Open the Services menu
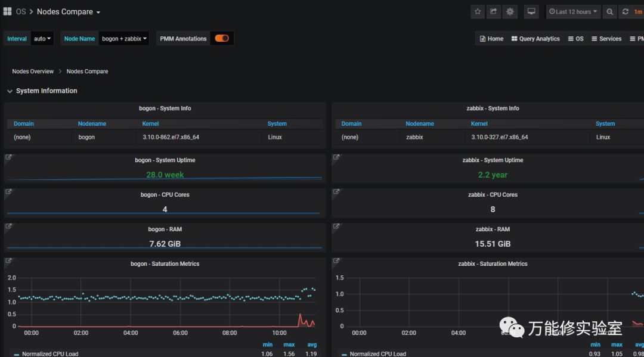The height and width of the screenshot is (357, 644). 606,39
